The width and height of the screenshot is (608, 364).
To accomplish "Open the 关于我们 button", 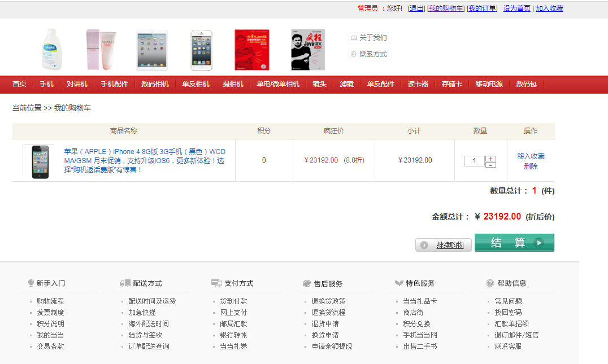I will coord(369,38).
